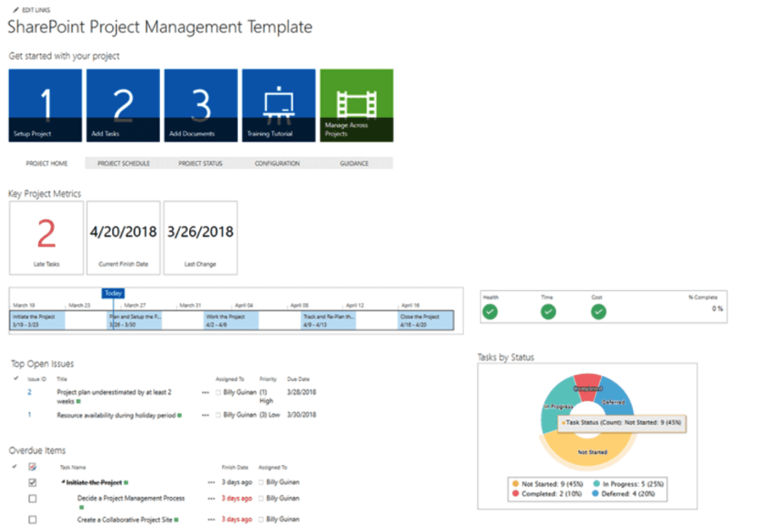Click the yellow Not Started donut slice

tap(588, 452)
